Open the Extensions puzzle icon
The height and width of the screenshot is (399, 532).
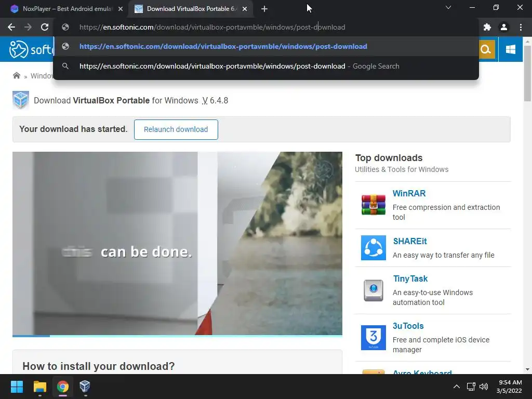pos(487,27)
